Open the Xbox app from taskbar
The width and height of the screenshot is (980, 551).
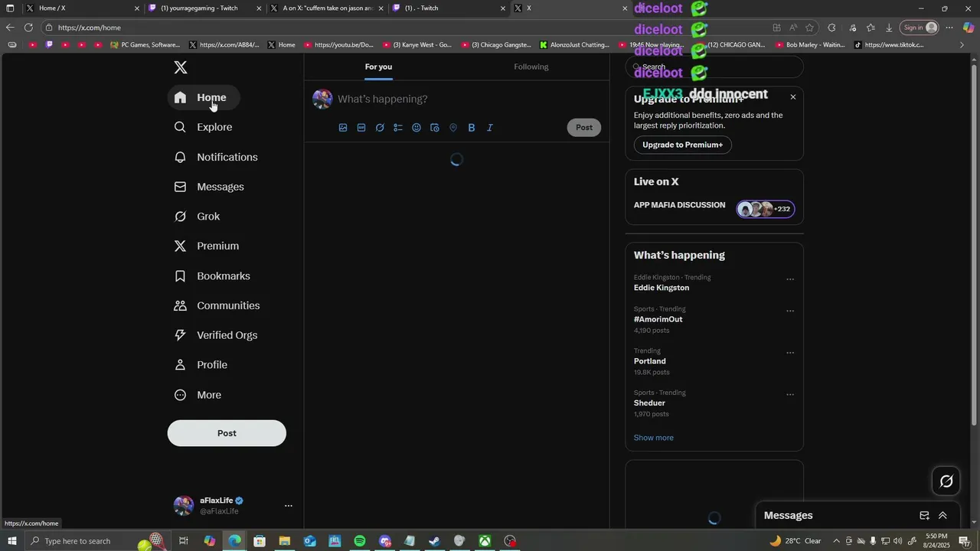[485, 541]
